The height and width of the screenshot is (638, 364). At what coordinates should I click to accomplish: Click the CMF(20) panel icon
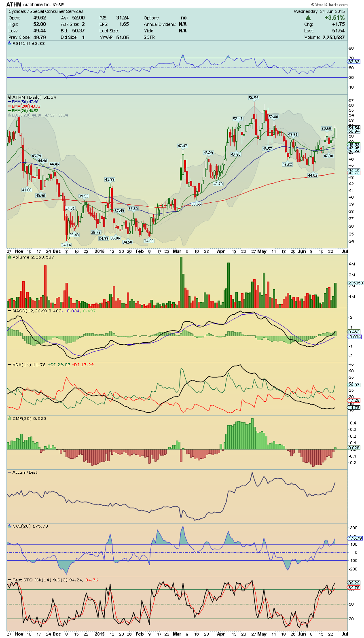[x=9, y=419]
